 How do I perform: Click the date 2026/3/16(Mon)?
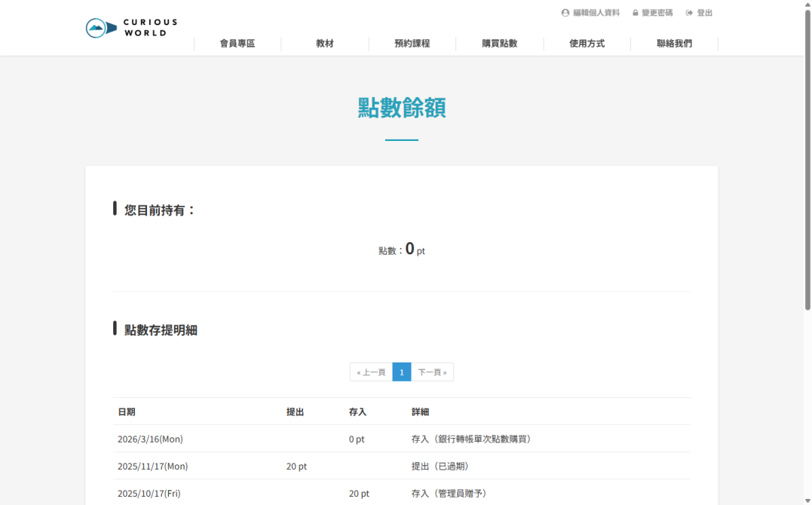click(x=150, y=439)
